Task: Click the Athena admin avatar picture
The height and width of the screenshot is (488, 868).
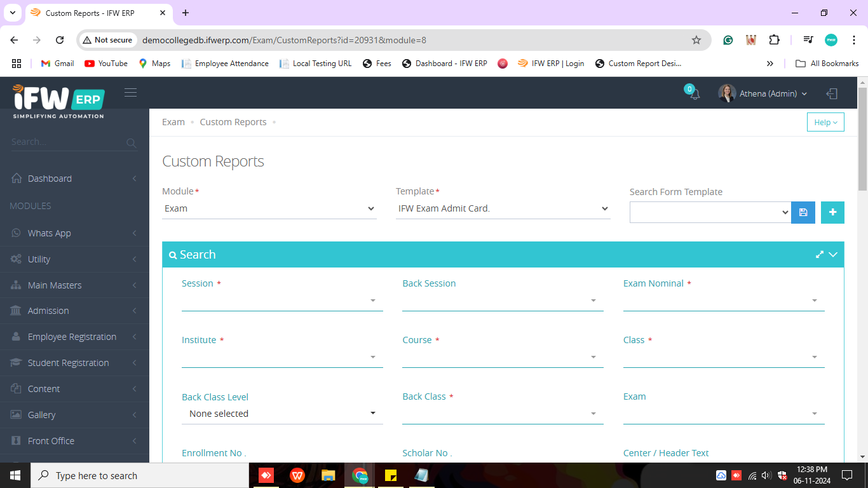Action: point(727,93)
